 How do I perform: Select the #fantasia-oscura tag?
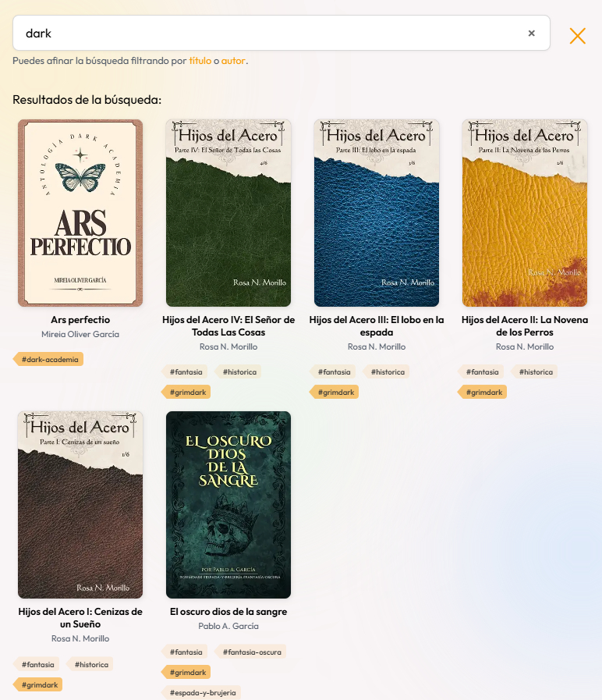(x=251, y=652)
